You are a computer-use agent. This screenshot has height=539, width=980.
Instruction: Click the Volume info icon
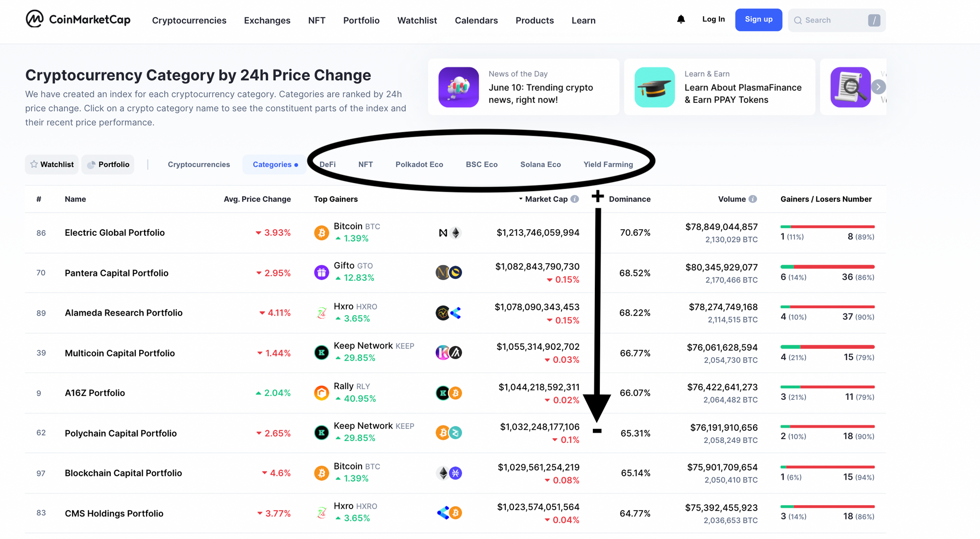(753, 199)
